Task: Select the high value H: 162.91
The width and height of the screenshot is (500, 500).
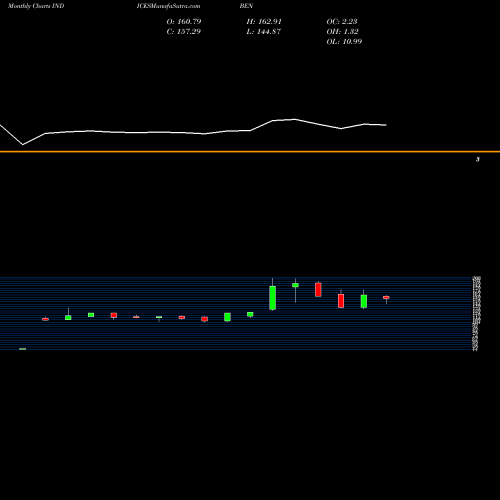Action: point(264,21)
